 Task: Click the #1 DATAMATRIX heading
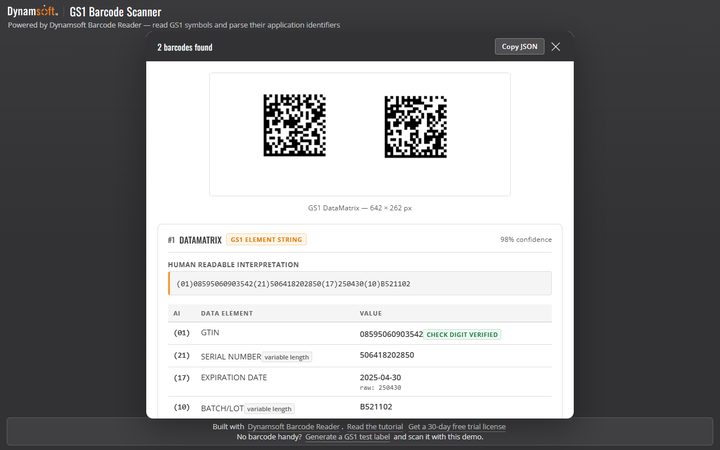195,240
